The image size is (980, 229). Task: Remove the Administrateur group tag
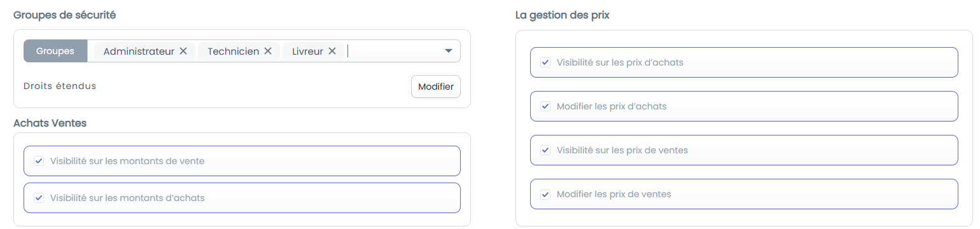click(x=183, y=52)
